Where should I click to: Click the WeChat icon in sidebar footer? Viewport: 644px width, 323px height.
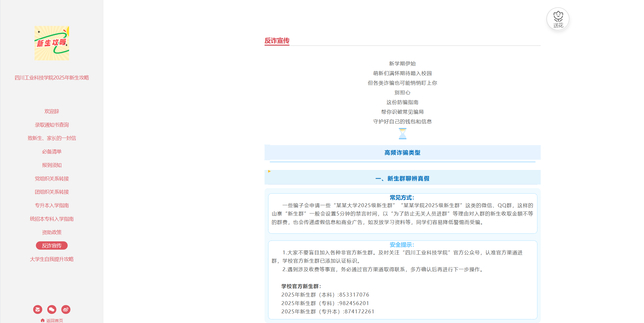point(52,309)
